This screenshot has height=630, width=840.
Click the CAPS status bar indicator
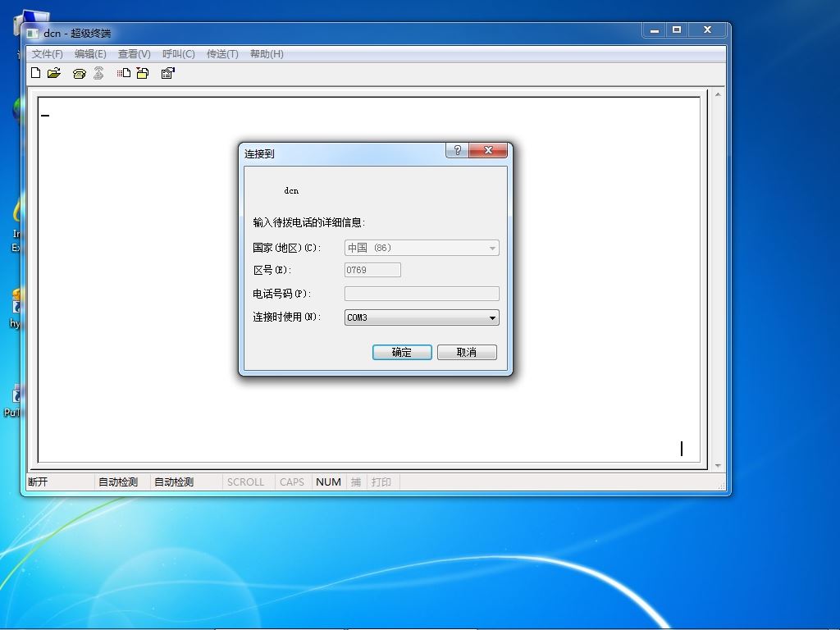pos(292,482)
